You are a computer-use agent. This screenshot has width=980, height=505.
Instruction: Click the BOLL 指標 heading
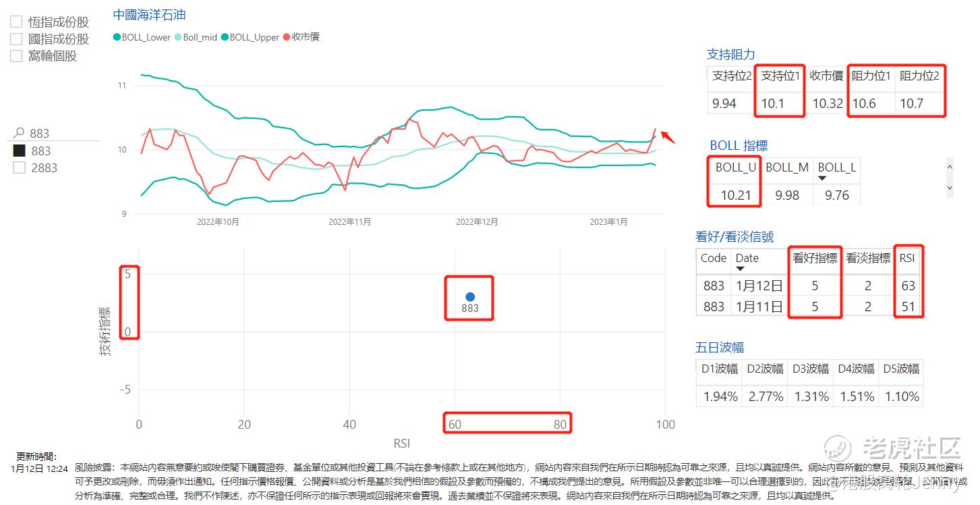point(739,145)
